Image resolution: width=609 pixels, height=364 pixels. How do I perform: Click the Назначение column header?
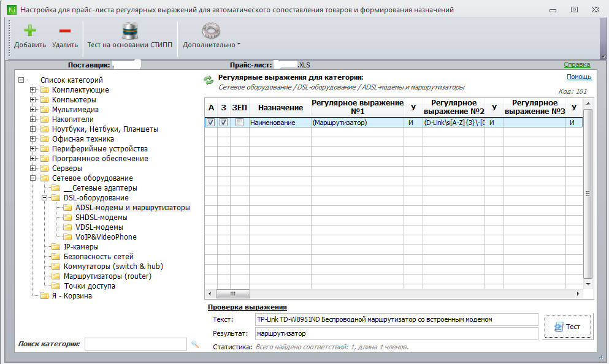pos(280,107)
